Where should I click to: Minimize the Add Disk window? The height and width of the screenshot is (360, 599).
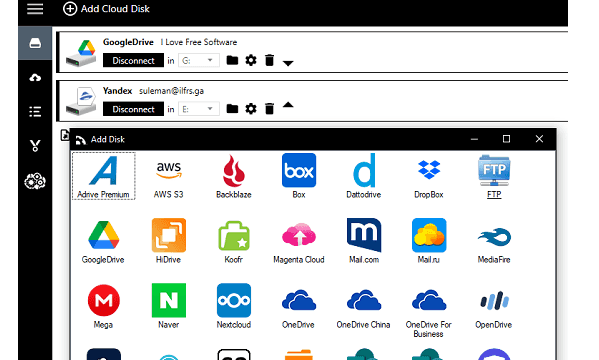coord(474,139)
